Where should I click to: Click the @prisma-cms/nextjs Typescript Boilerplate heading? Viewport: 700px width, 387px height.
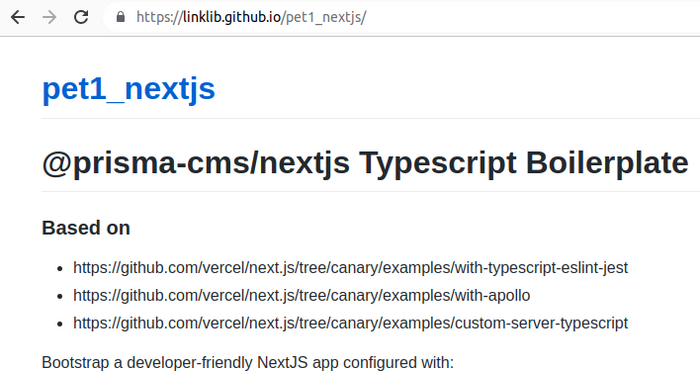365,162
